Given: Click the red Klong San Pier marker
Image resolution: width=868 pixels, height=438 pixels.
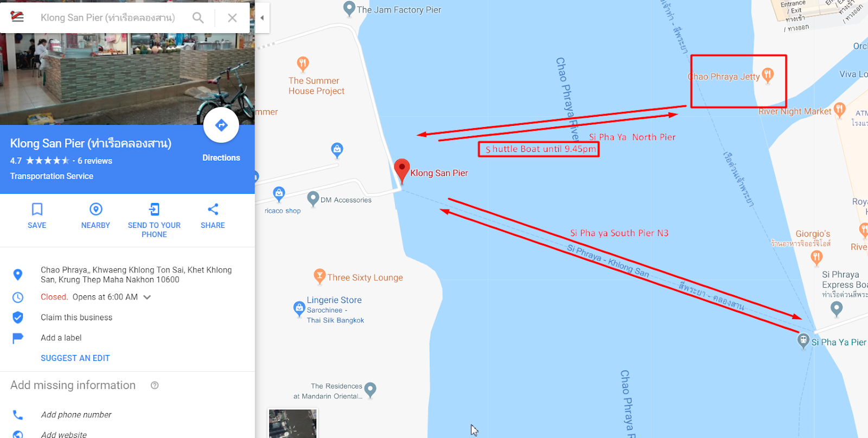Looking at the screenshot, I should [x=401, y=170].
